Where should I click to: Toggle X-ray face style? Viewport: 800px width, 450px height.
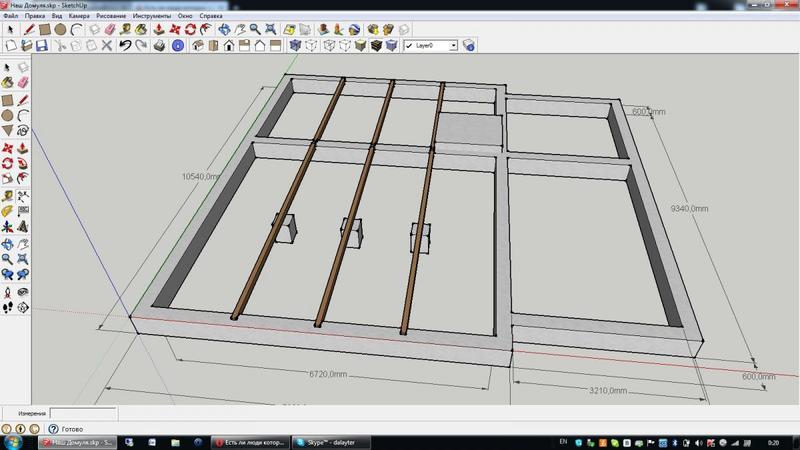click(296, 46)
